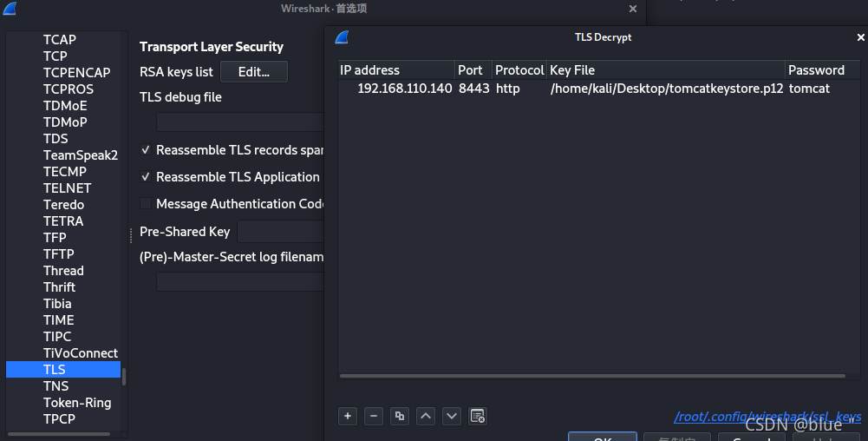This screenshot has width=868, height=441.
Task: Remove the selected key entry
Action: [x=374, y=416]
